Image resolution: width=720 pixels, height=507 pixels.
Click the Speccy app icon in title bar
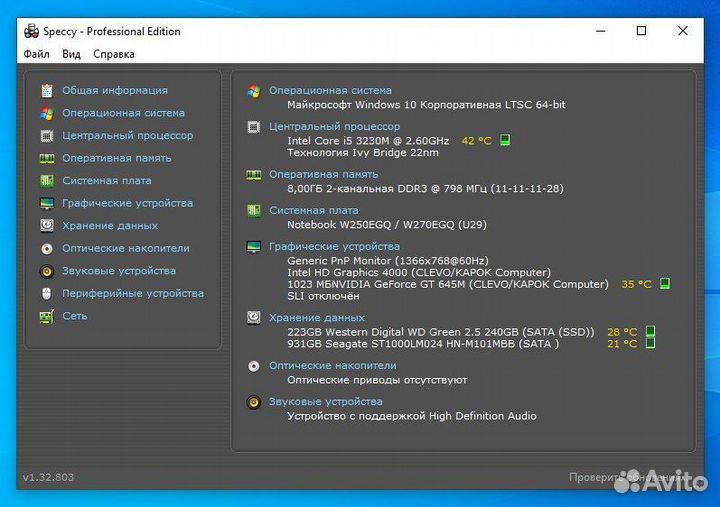pos(31,31)
